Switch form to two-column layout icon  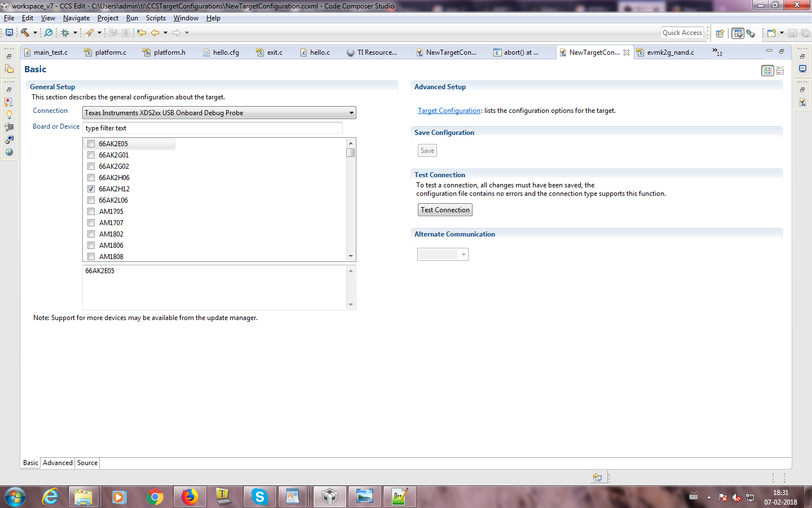(x=767, y=71)
